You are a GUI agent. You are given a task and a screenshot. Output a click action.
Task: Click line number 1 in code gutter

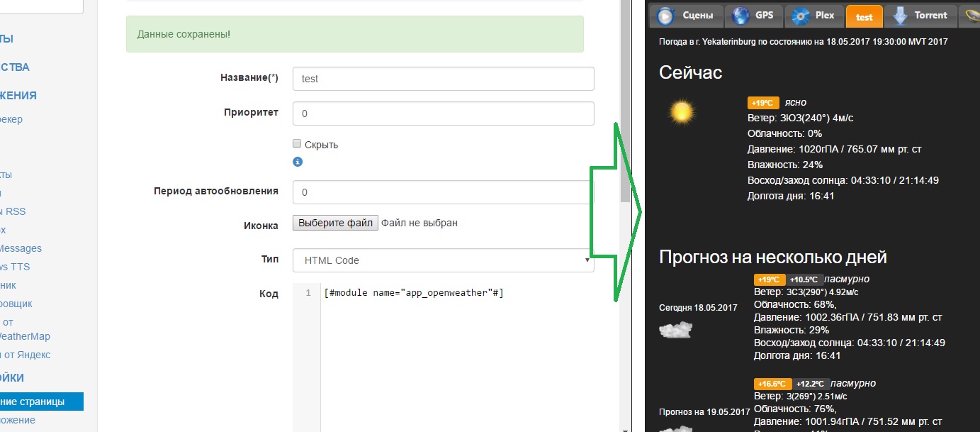pyautogui.click(x=308, y=293)
